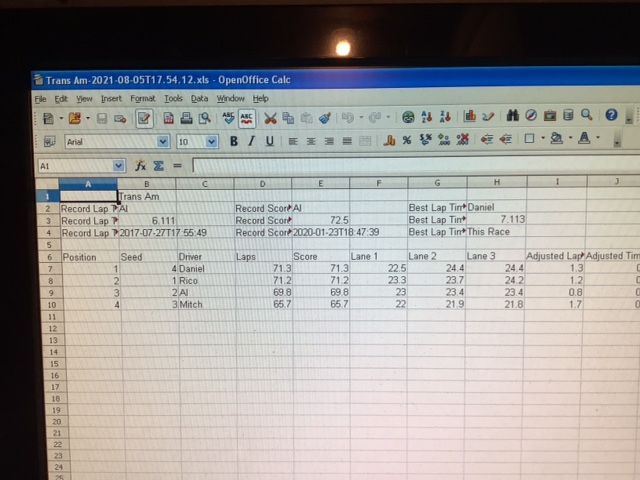Click Export Directly as PDF icon
Viewport: 640px width, 480px height.
[169, 118]
